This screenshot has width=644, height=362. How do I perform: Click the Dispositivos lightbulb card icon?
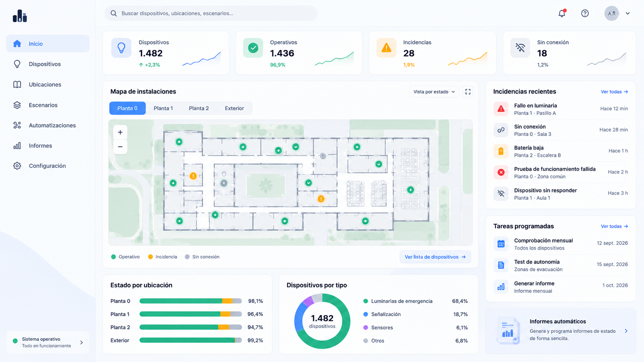(121, 48)
